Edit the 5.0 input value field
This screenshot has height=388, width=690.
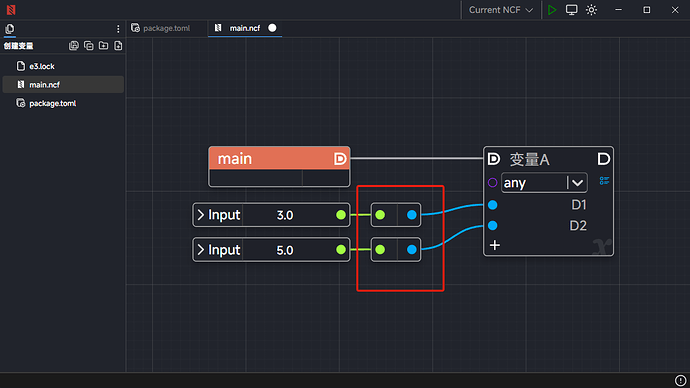pos(285,250)
